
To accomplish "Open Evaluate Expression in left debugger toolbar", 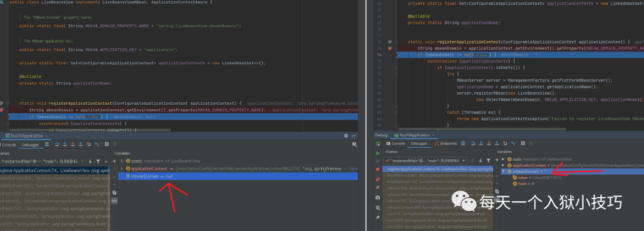I will [x=106, y=144].
